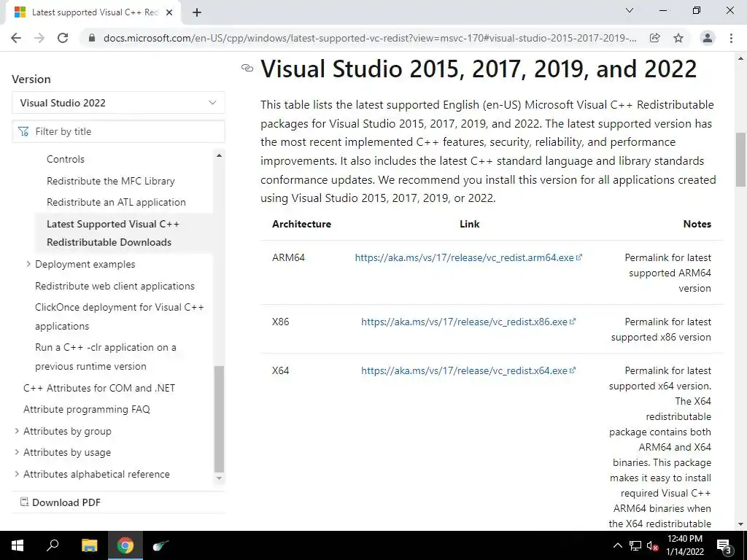
Task: Click the ARM64 architecture cell
Action: coord(288,257)
